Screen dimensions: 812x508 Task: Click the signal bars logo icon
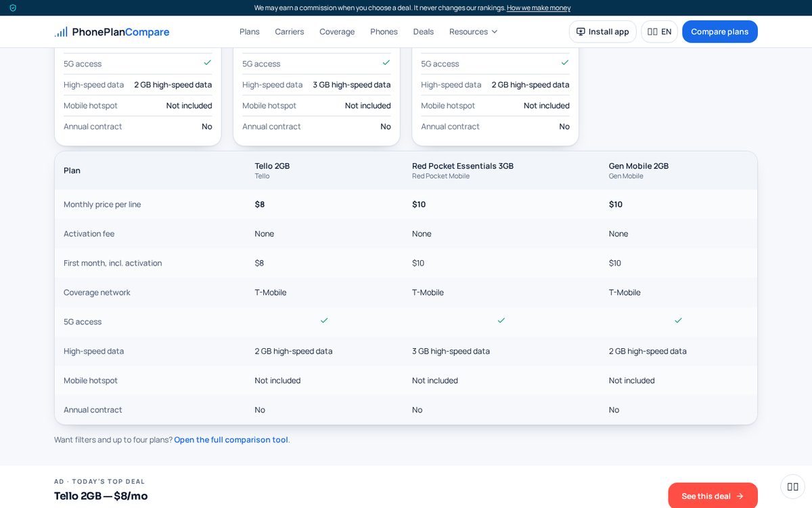(x=61, y=32)
